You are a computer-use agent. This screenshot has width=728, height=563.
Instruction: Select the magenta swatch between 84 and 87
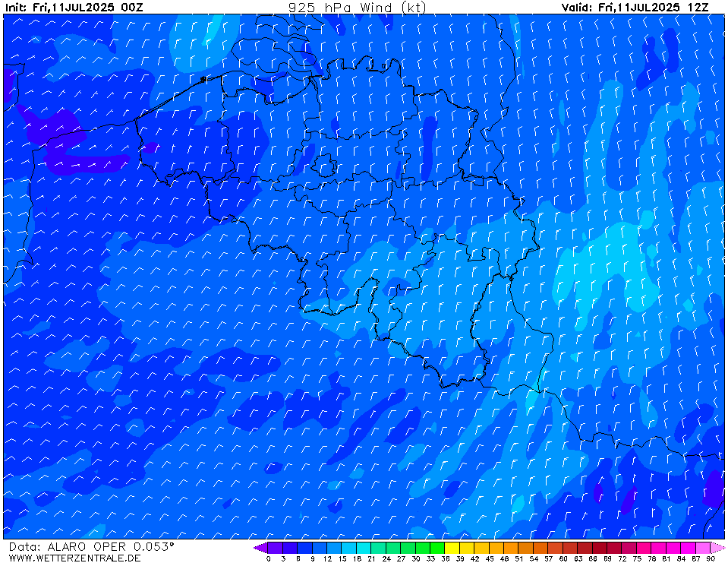688,548
